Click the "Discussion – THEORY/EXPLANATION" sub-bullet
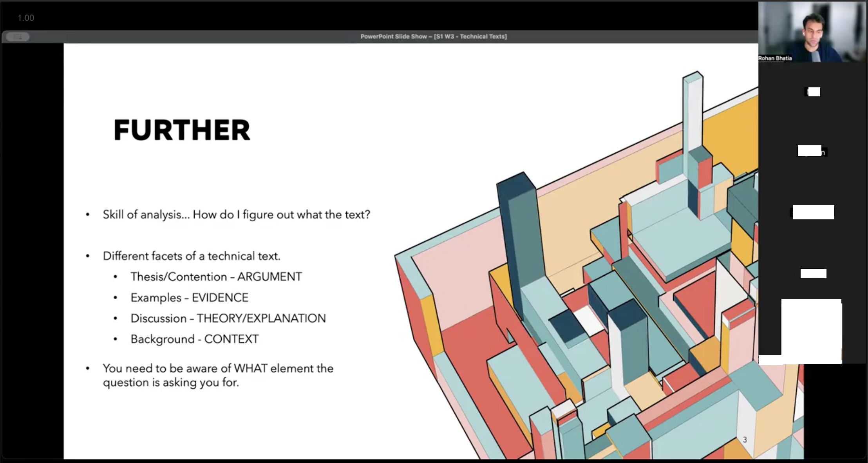This screenshot has width=868, height=463. pyautogui.click(x=228, y=318)
